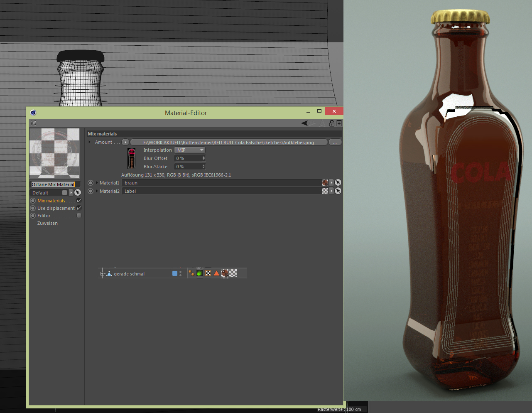Viewport: 532px width, 413px height.
Task: Click the bottle cap in the render view
Action: point(460,17)
